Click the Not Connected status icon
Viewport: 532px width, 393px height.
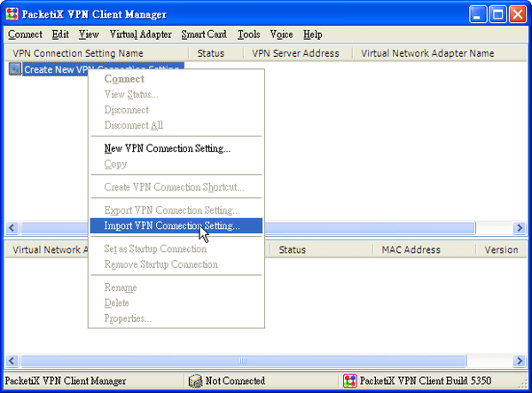coord(195,381)
